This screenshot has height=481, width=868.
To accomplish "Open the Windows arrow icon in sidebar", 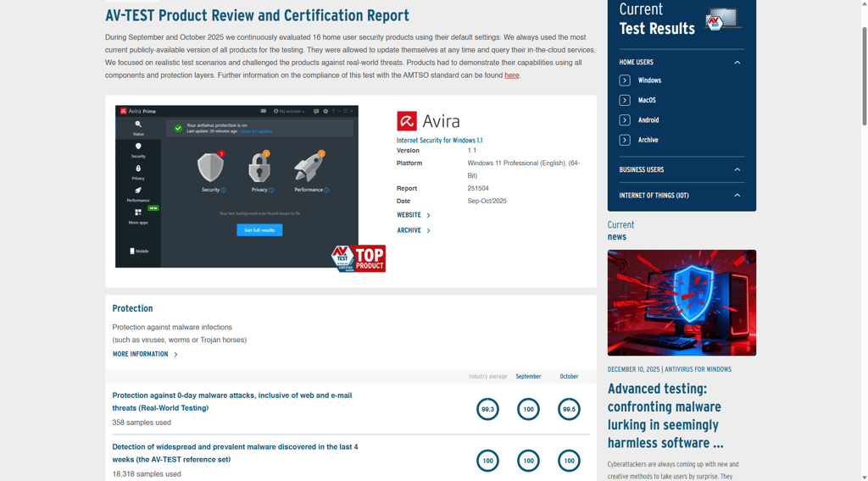I will tap(625, 80).
